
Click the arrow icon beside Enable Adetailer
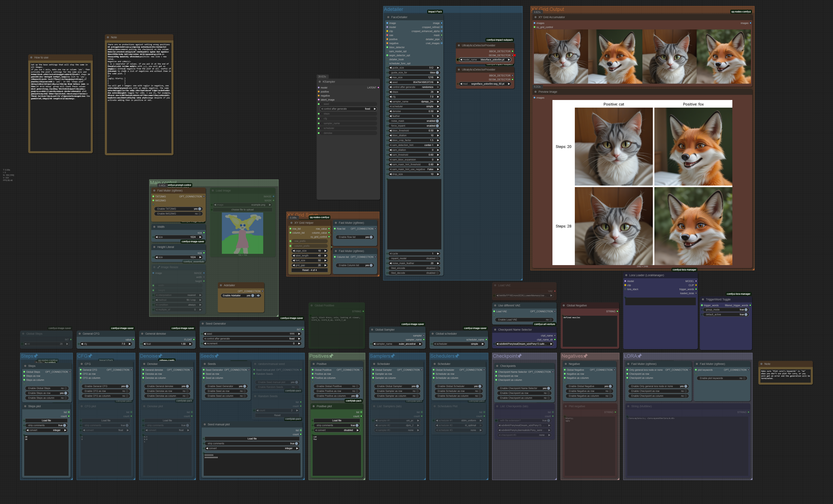point(258,296)
